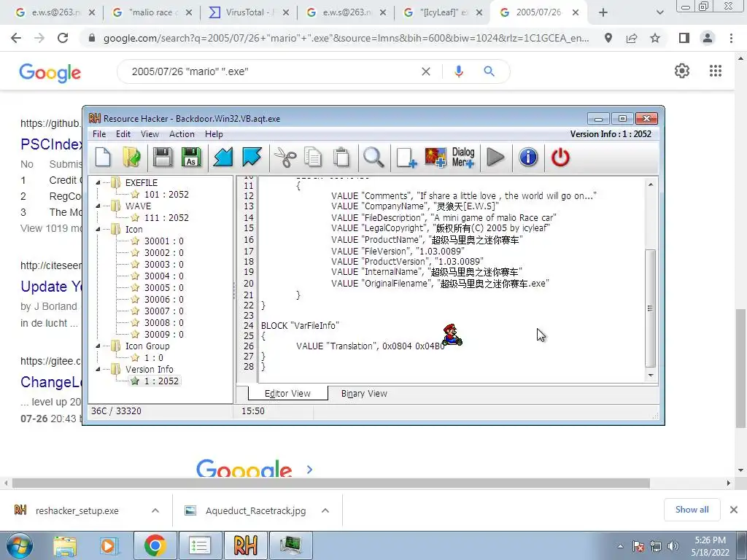This screenshot has height=560, width=747.
Task: Open Chrome three-dot menu
Action: point(731,38)
